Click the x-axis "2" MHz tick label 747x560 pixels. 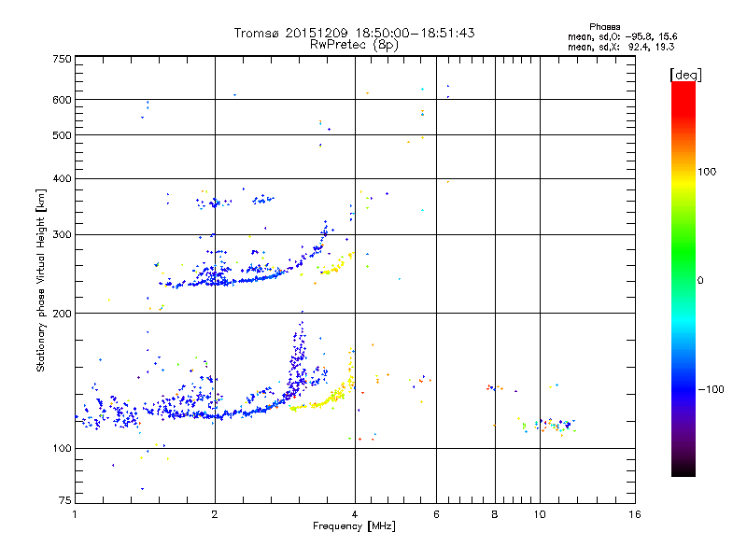[x=215, y=514]
